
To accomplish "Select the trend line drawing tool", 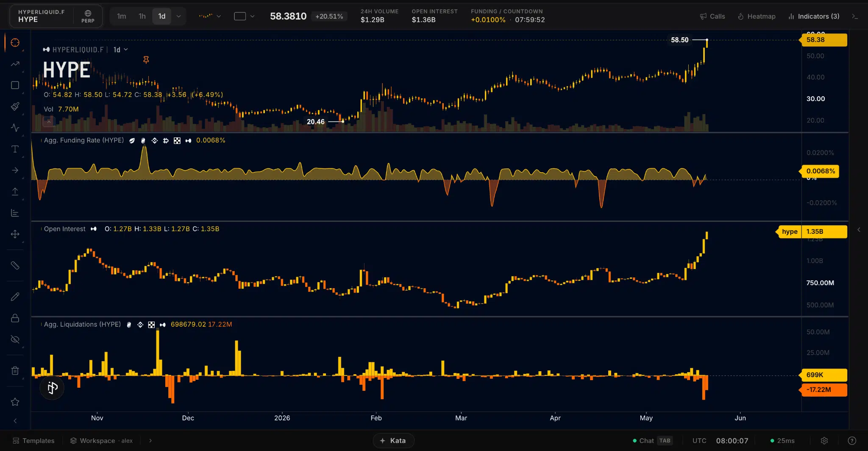I will [15, 64].
